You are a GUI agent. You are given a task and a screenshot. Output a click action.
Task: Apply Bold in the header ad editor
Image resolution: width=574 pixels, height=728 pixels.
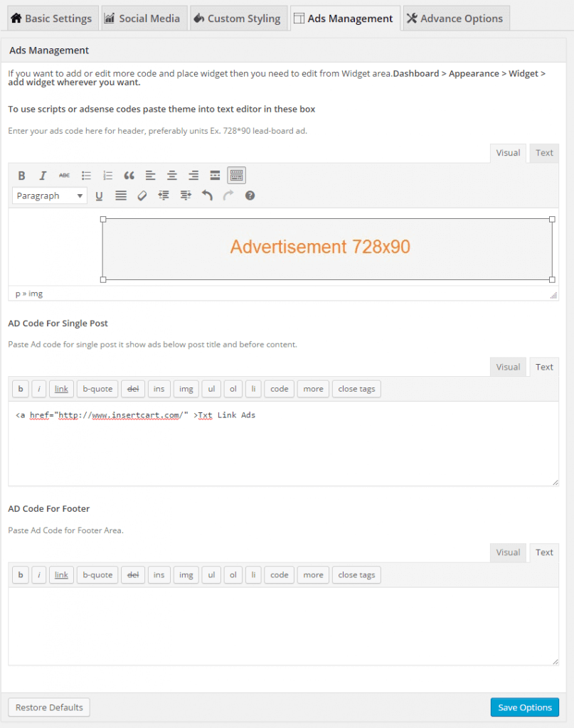(21, 175)
